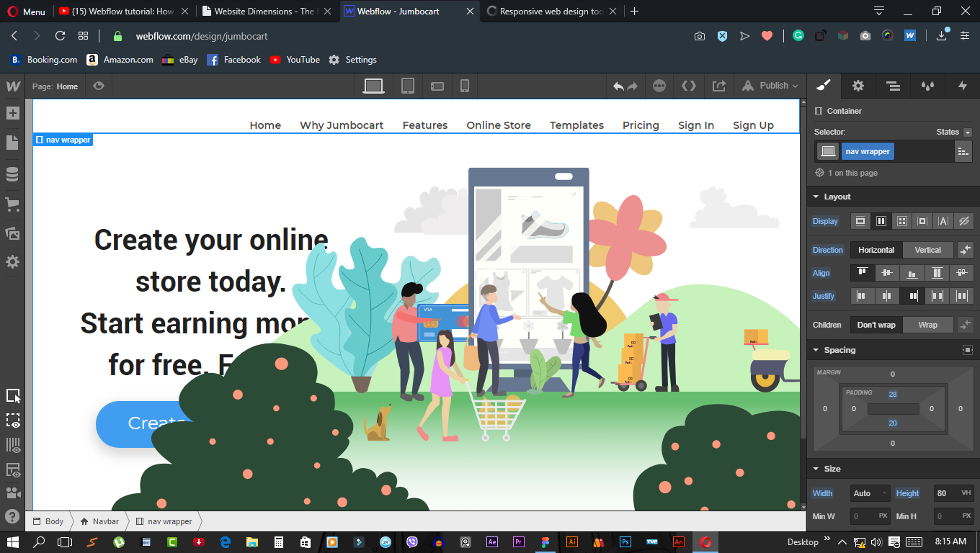This screenshot has height=553, width=980.
Task: Toggle element edge selection icon
Action: pos(13,396)
